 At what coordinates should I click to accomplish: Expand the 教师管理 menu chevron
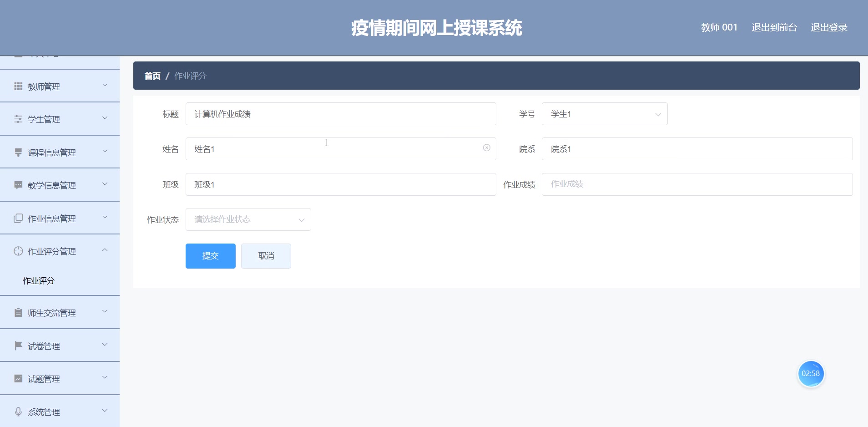pyautogui.click(x=105, y=85)
